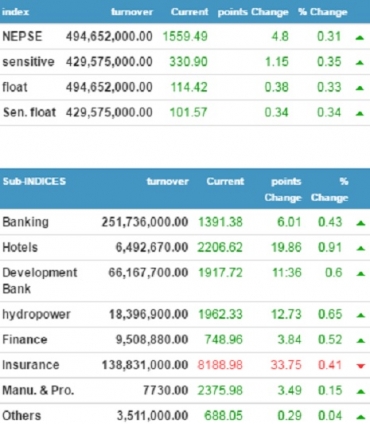Click the up arrow in Others row

point(361,417)
